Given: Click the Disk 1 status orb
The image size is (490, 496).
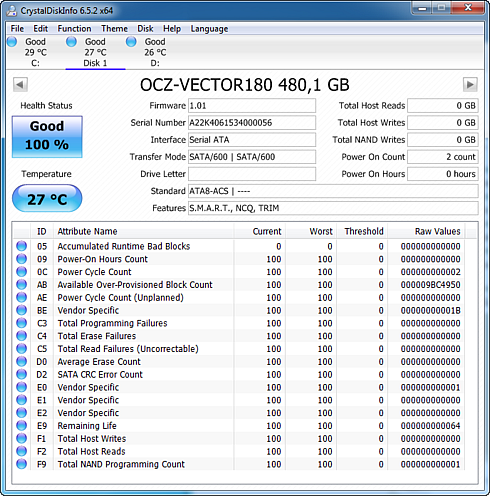Looking at the screenshot, I should click(x=71, y=42).
